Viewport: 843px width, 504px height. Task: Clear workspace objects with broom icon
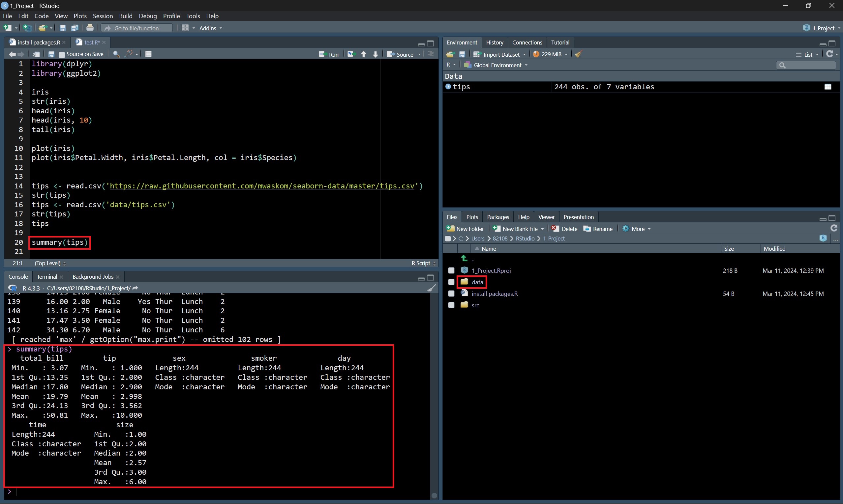pos(579,54)
